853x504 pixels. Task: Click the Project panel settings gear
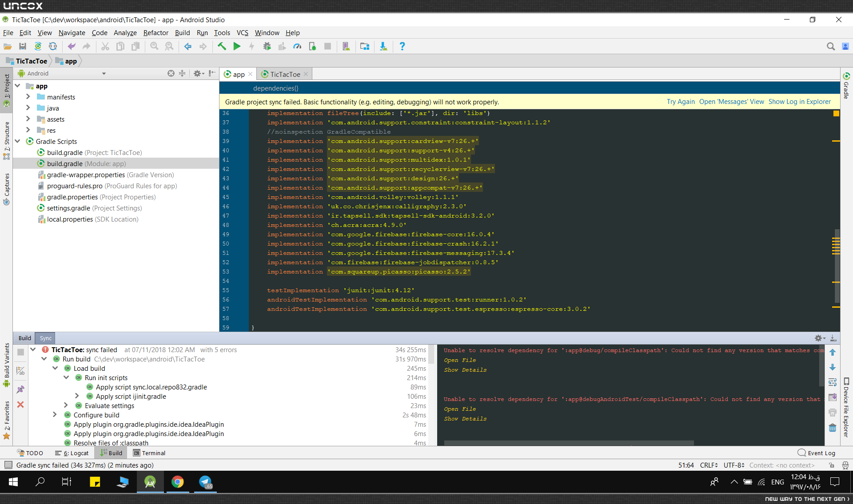click(x=198, y=74)
